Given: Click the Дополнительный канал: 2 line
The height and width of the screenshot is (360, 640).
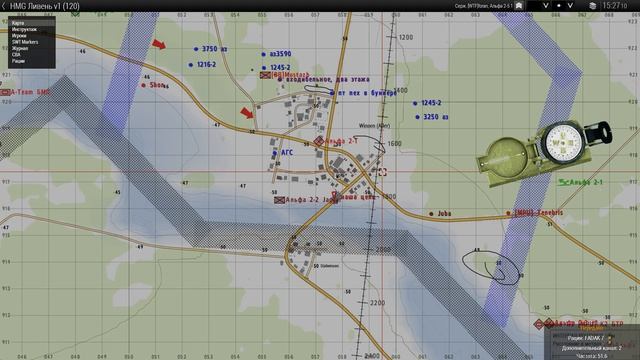Looking at the screenshot, I should [591, 348].
